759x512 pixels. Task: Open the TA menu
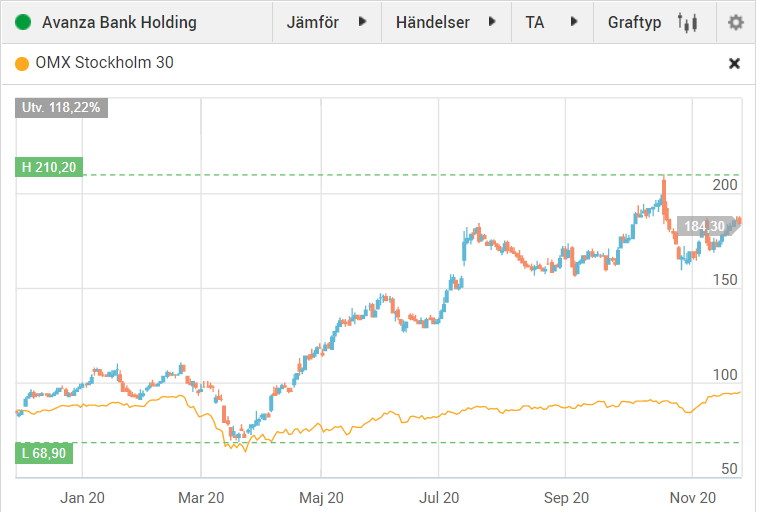552,22
